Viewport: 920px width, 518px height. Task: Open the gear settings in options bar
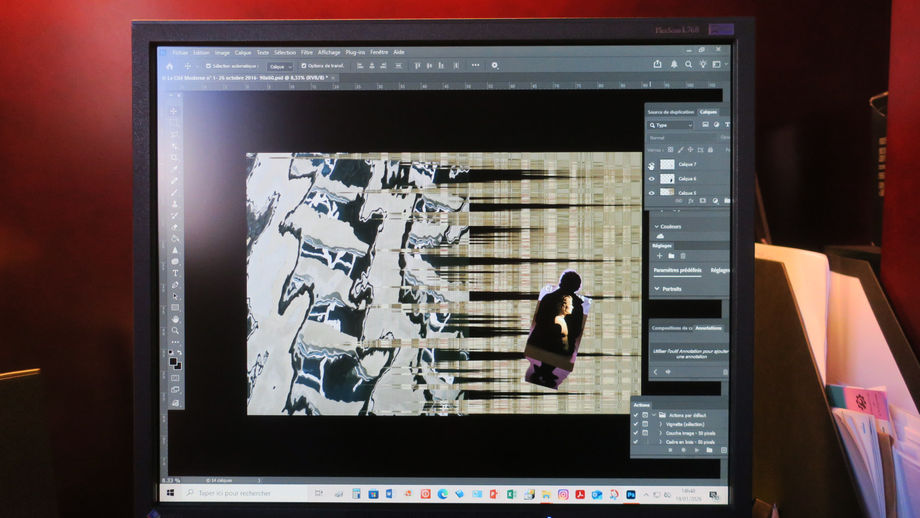pos(495,66)
